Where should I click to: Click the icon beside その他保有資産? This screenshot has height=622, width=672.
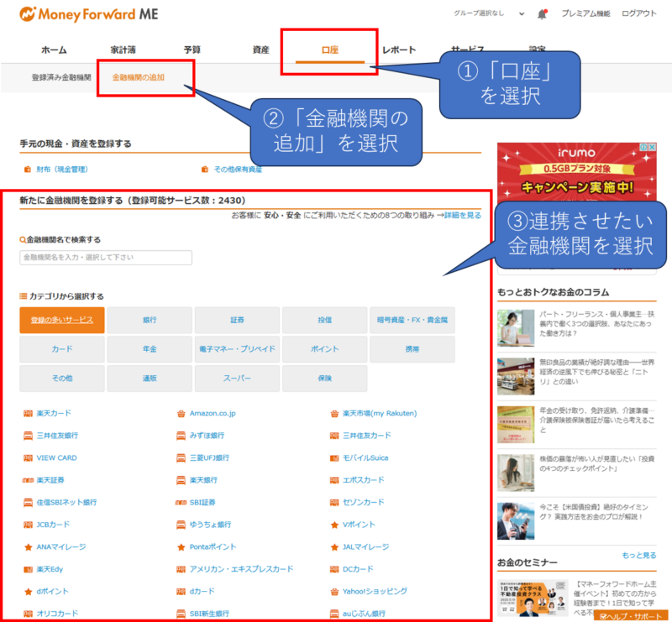tap(205, 170)
